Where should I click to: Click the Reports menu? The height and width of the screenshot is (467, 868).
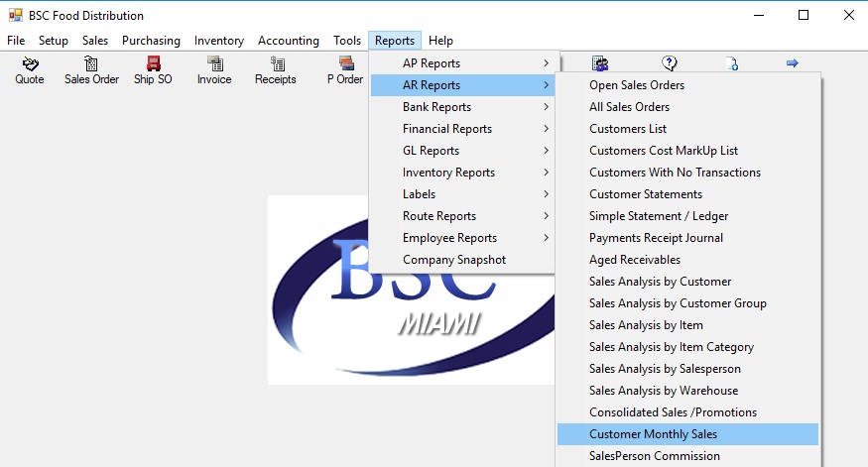click(x=395, y=41)
